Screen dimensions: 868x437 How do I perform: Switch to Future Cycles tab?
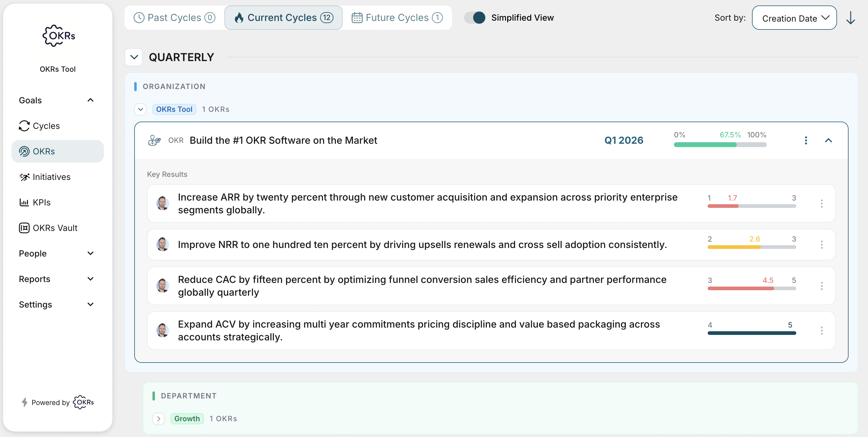(397, 18)
